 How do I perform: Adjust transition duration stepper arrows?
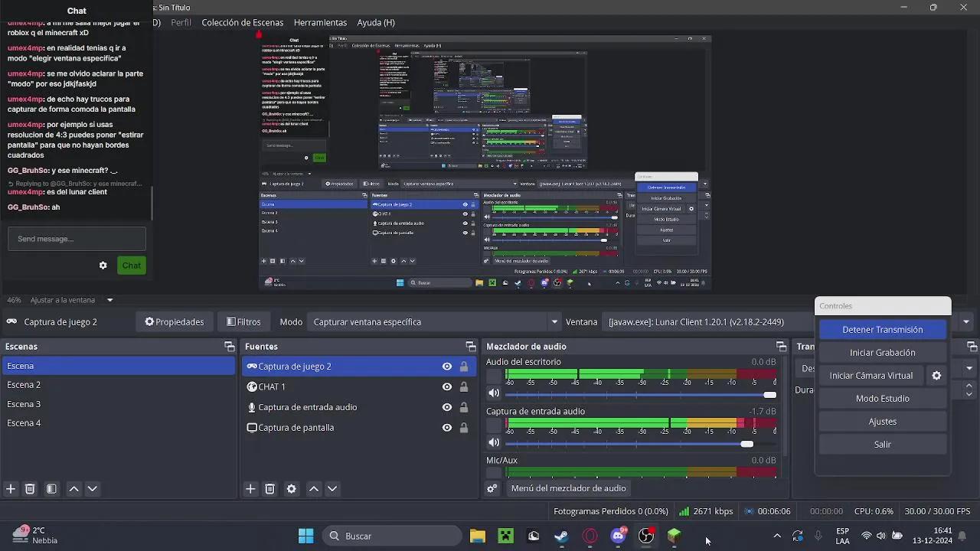tap(969, 390)
